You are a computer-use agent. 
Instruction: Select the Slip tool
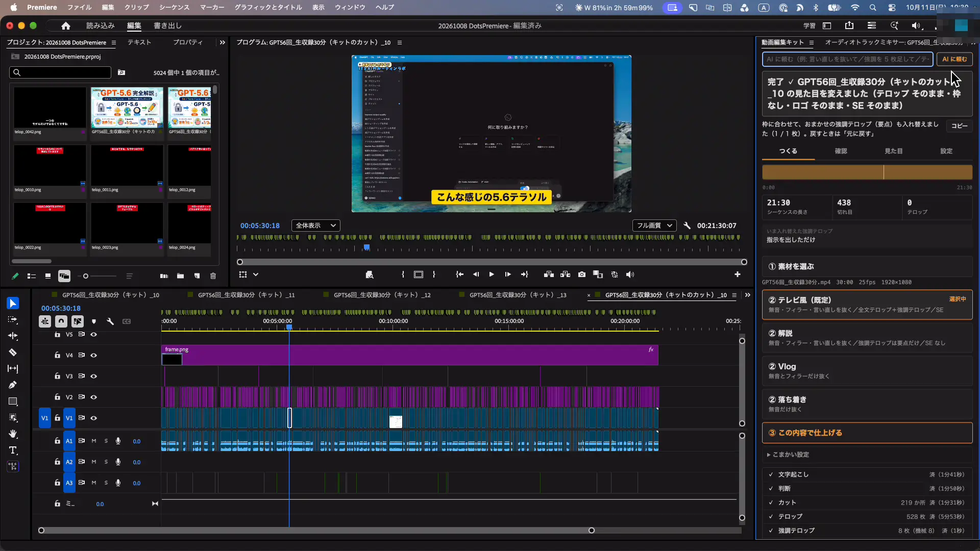pos(13,369)
